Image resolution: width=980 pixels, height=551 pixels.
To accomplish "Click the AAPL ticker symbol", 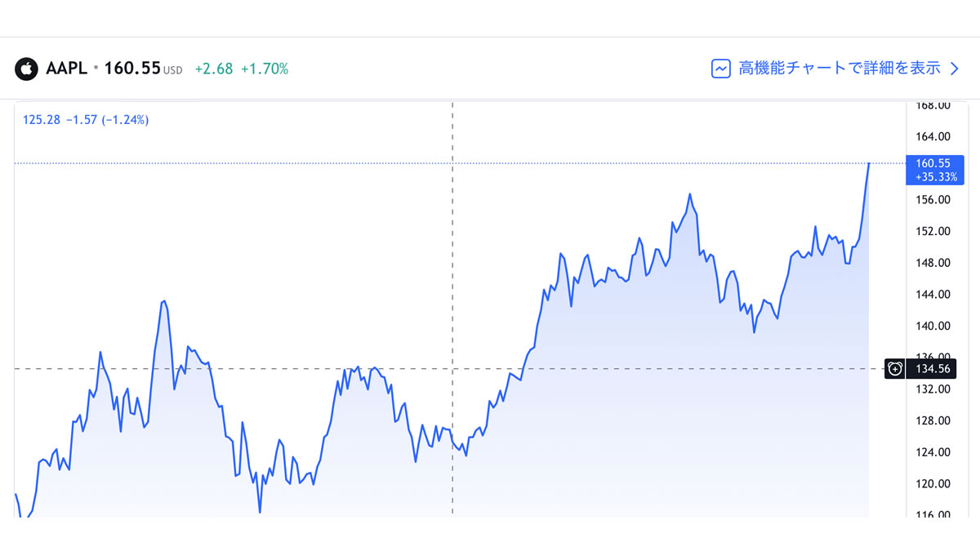I will (x=67, y=69).
